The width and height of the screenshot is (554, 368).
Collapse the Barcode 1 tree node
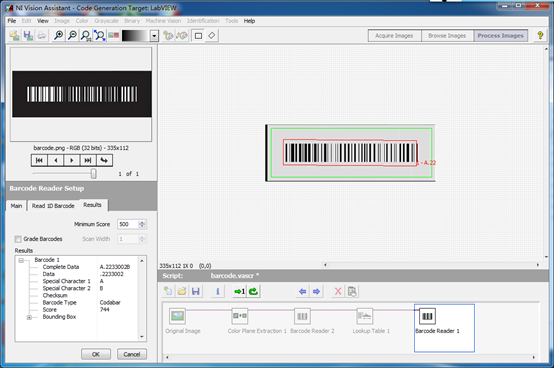(21, 260)
